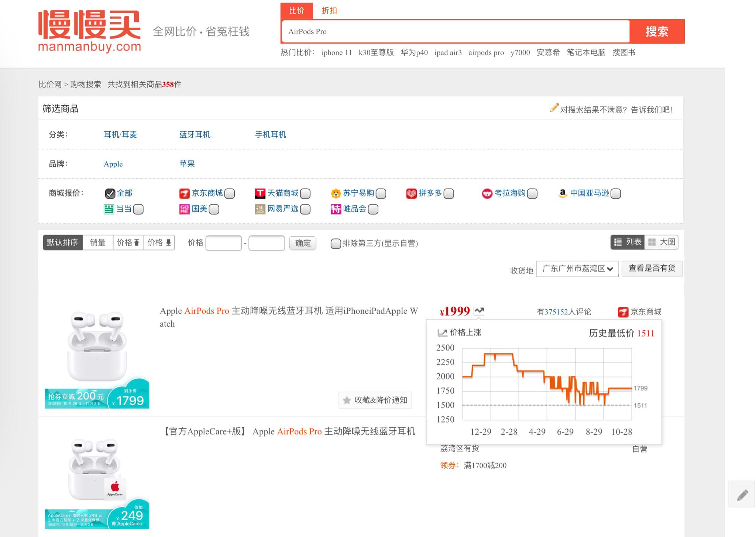Click the star icon on 收藏&降价通知
Image resolution: width=756 pixels, height=537 pixels.
pos(347,400)
